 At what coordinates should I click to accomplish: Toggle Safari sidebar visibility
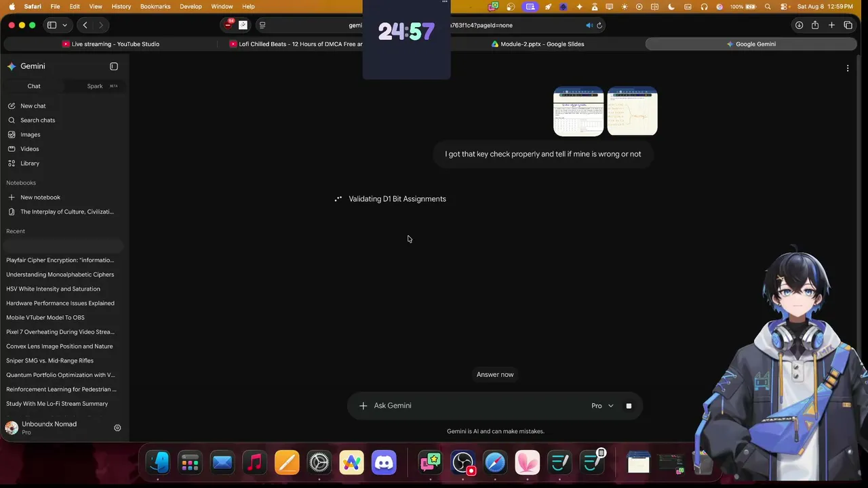(x=52, y=25)
